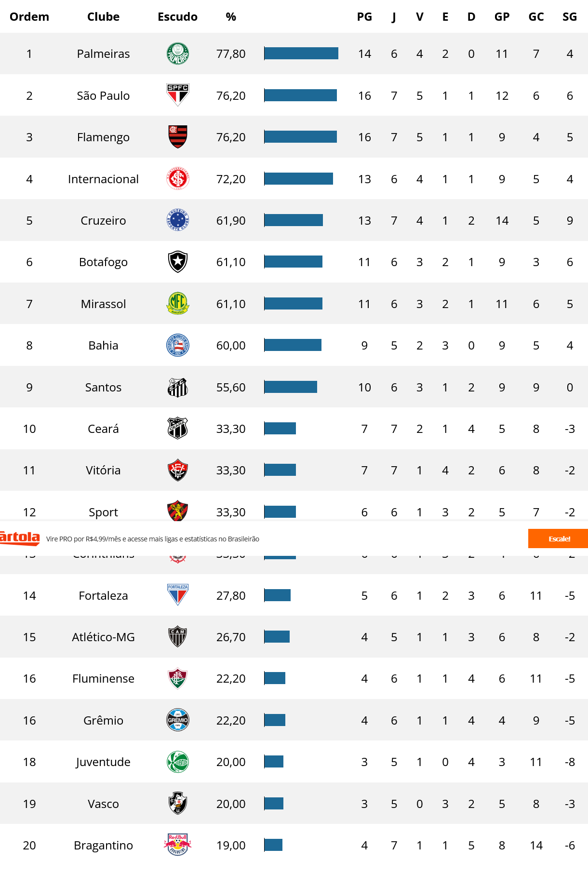
Task: Click the Palmeiras club crest
Action: tap(177, 54)
